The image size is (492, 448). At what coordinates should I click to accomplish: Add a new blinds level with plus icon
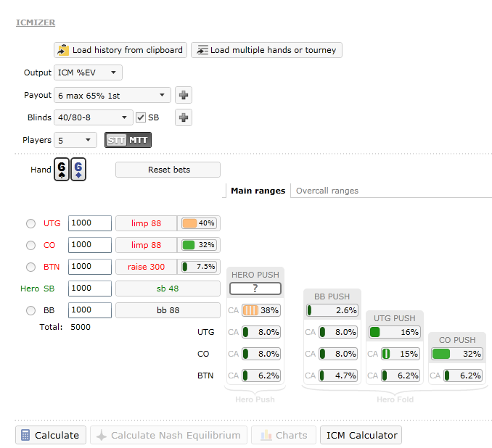point(184,117)
